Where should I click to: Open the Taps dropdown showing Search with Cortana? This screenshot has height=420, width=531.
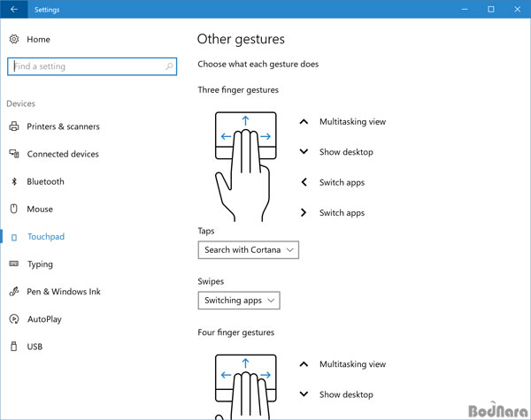[248, 250]
